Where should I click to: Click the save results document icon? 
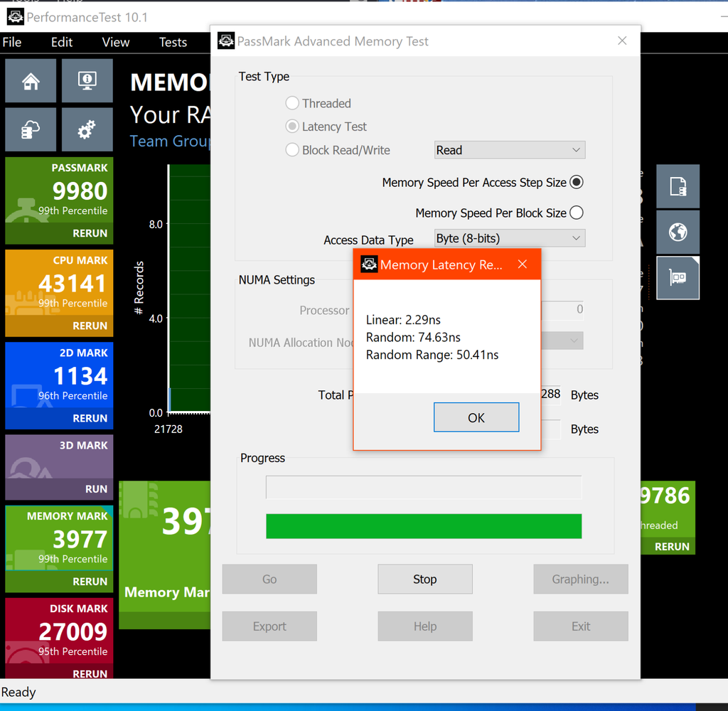pos(678,186)
